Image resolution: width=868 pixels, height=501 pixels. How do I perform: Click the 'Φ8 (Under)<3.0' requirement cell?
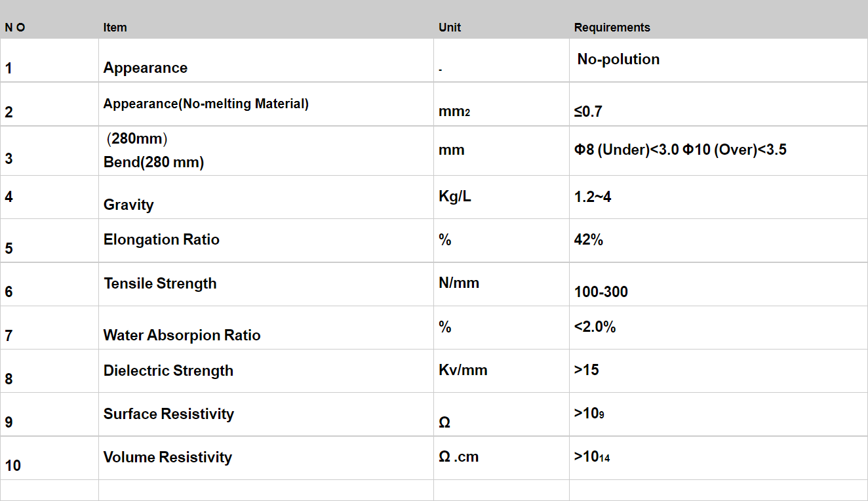coord(719,151)
